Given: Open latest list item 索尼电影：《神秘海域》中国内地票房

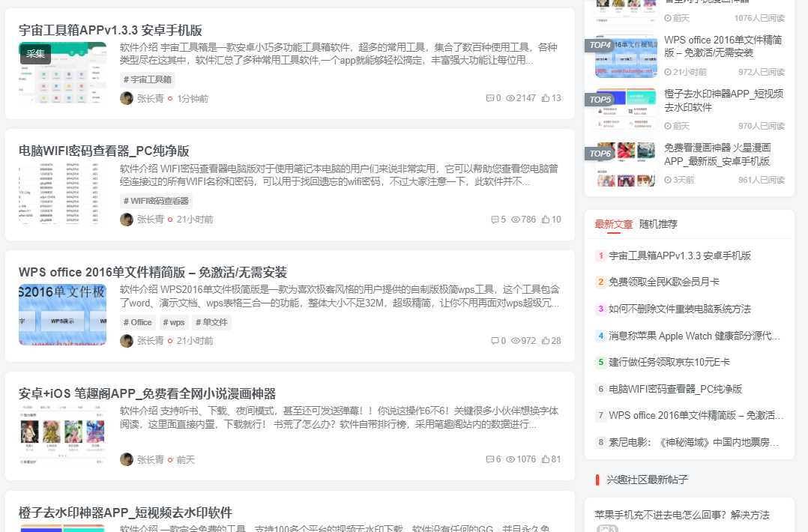Looking at the screenshot, I should tap(693, 442).
